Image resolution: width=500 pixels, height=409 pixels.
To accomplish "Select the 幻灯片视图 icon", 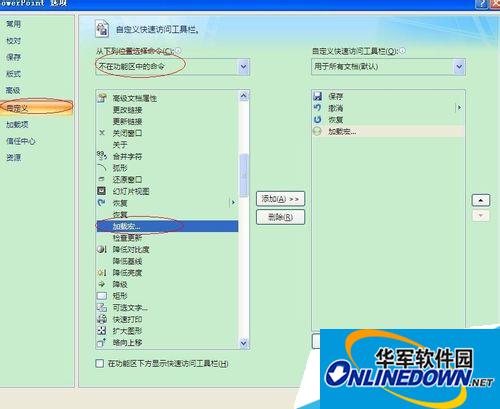I will pyautogui.click(x=101, y=191).
